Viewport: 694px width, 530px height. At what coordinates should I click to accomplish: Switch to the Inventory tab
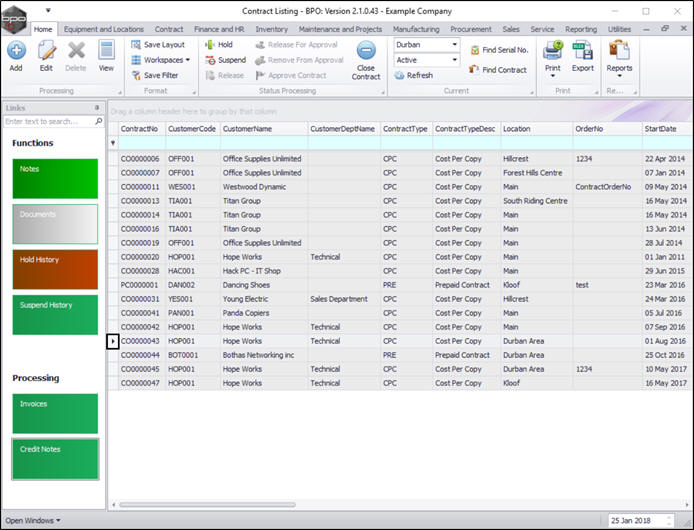point(271,29)
